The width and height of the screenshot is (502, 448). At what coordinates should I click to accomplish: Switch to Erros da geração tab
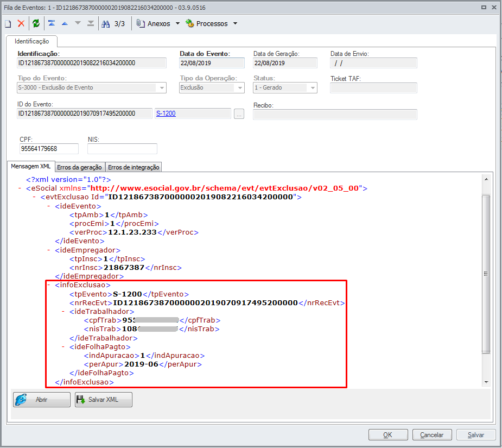(79, 167)
